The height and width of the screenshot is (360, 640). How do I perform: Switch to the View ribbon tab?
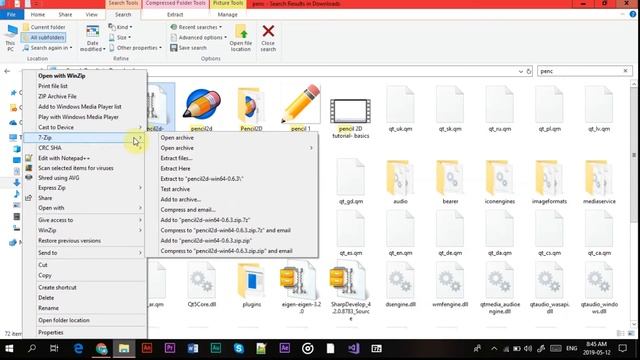91,14
